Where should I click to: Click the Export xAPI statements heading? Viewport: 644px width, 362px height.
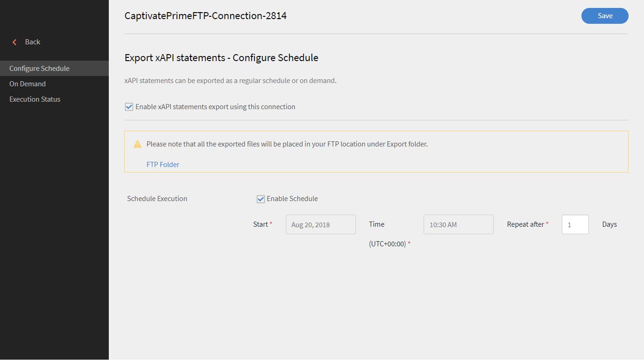pyautogui.click(x=221, y=58)
